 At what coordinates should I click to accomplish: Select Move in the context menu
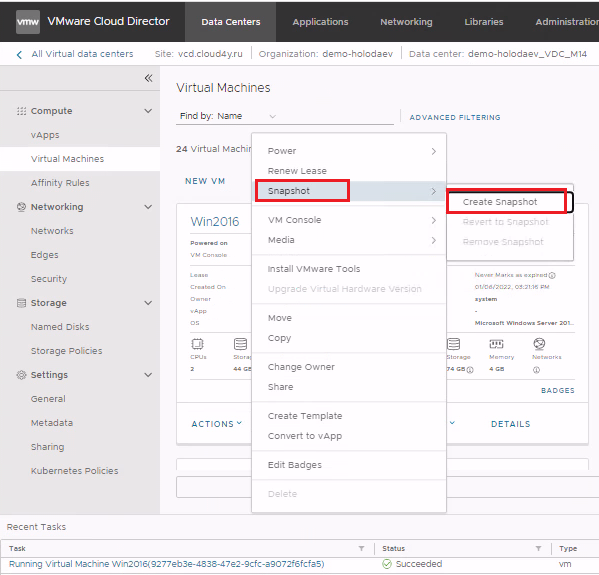(x=280, y=318)
